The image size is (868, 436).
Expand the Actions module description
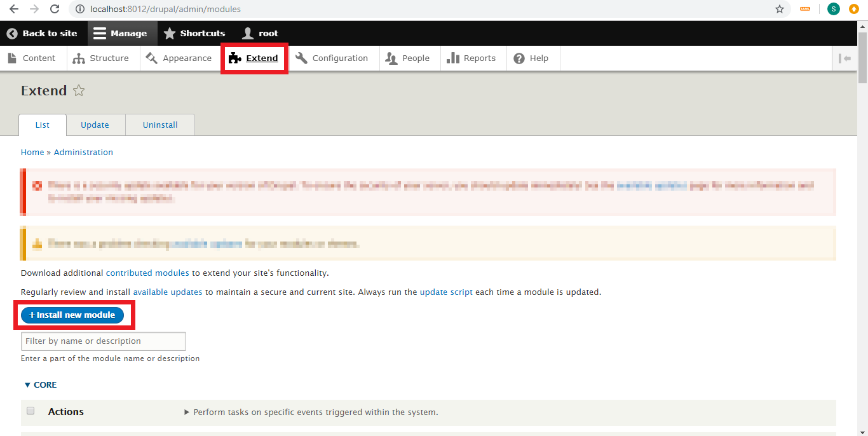tap(185, 411)
